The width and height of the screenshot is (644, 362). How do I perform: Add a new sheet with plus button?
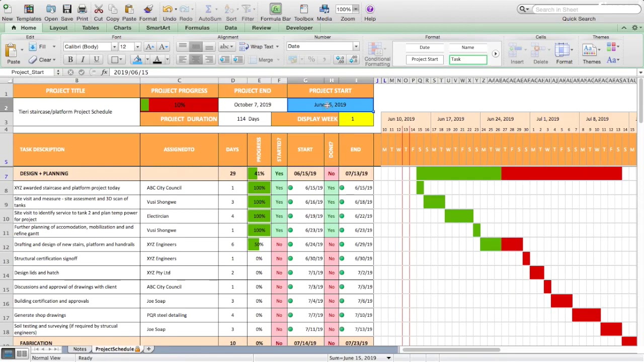click(148, 349)
